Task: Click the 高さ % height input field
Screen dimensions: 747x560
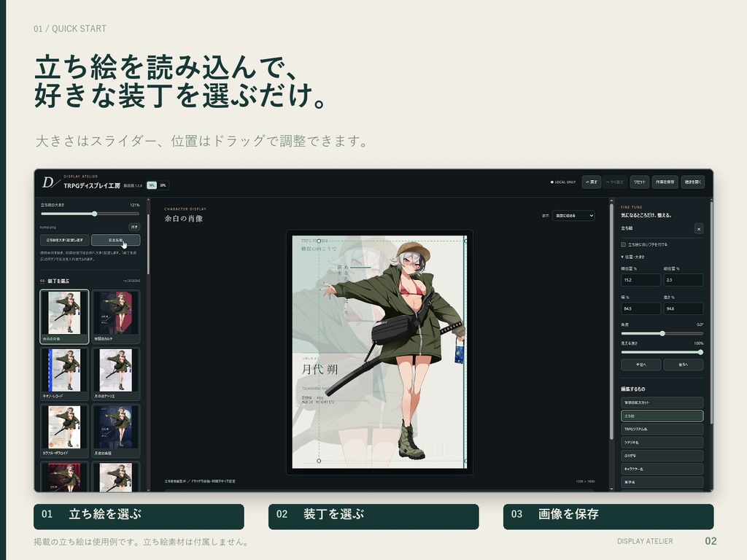Action: pos(683,308)
